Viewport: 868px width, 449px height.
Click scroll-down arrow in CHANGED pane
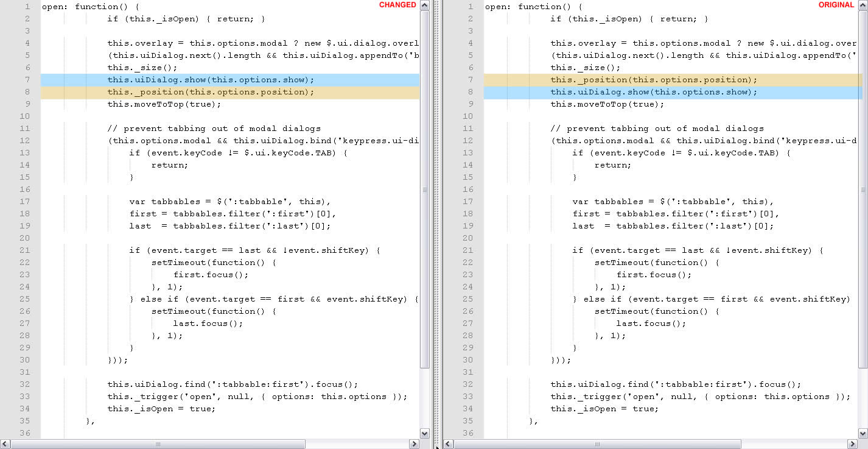click(x=425, y=433)
